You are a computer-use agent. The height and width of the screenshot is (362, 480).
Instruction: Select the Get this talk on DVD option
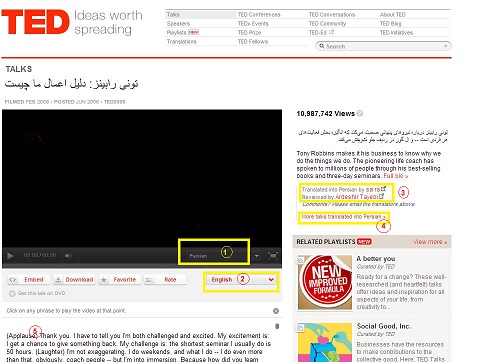pos(37,293)
